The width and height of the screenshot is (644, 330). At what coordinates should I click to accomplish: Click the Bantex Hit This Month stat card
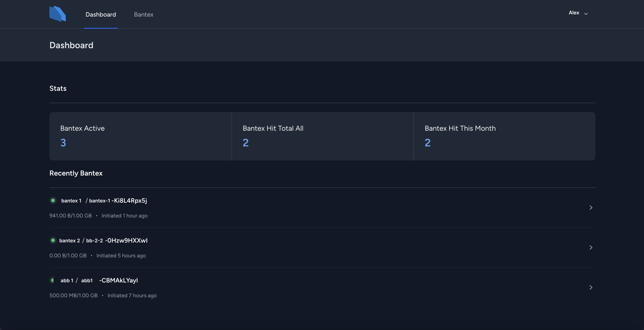point(504,136)
